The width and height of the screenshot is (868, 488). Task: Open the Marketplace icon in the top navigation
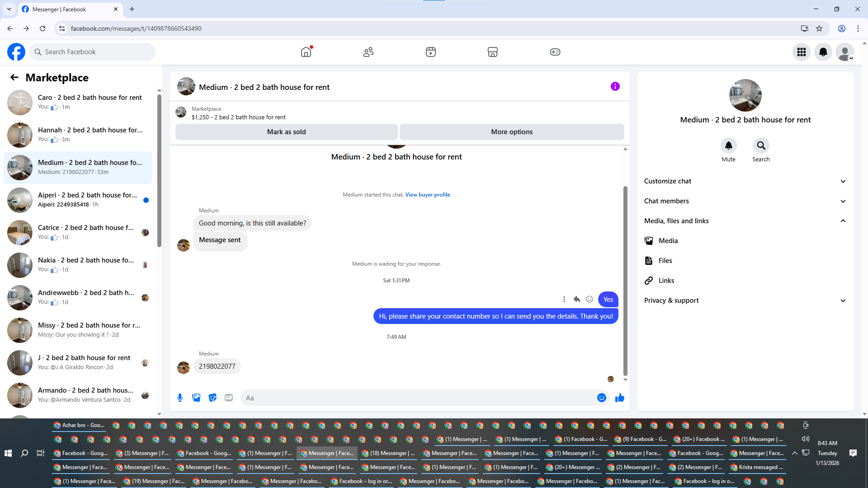[x=492, y=52]
